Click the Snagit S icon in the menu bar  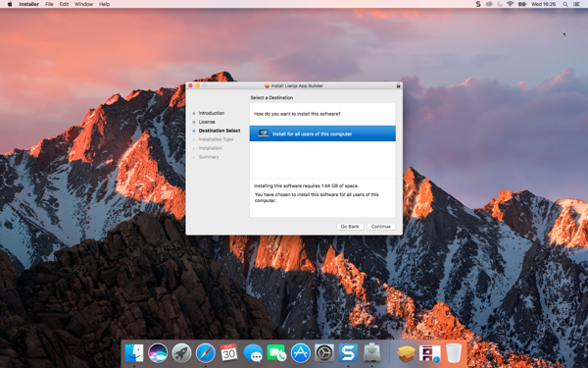pos(478,4)
